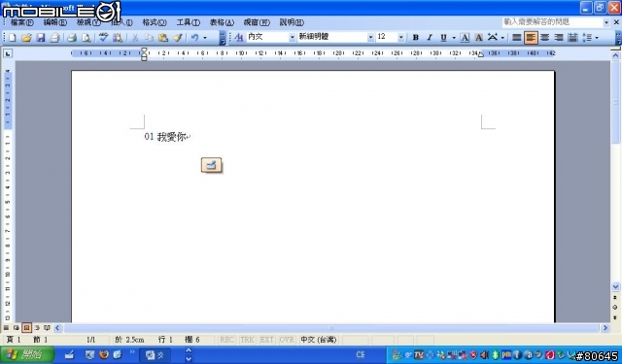Click the Print icon in toolbar
Screen dimensions: 622x364
point(72,38)
